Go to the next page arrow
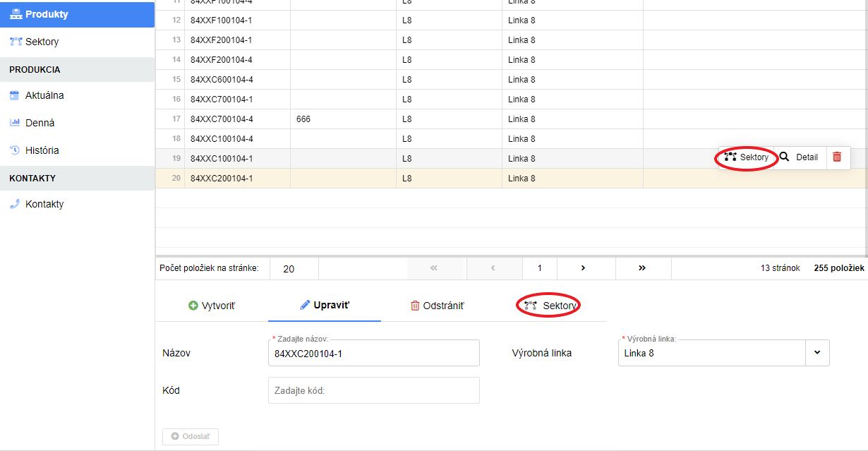 click(583, 268)
